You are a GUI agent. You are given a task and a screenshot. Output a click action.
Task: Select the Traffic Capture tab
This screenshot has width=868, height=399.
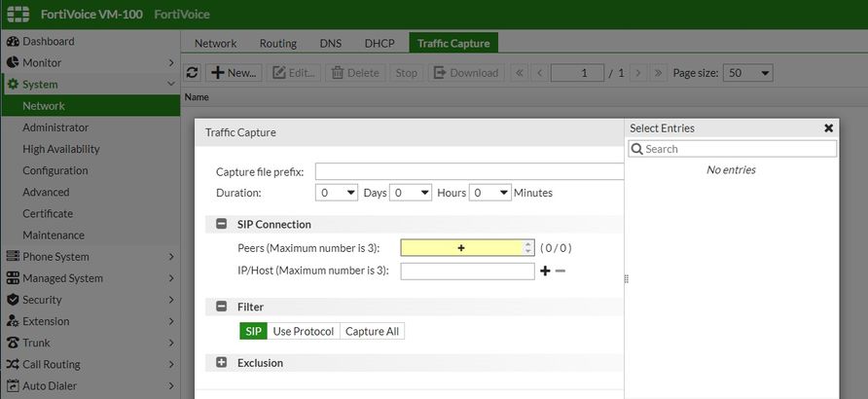[x=453, y=43]
